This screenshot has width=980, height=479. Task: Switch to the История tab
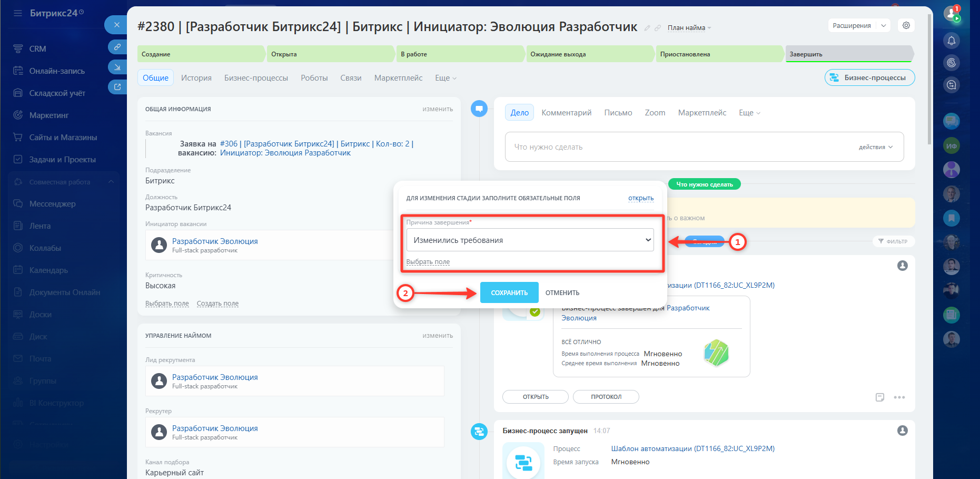196,78
